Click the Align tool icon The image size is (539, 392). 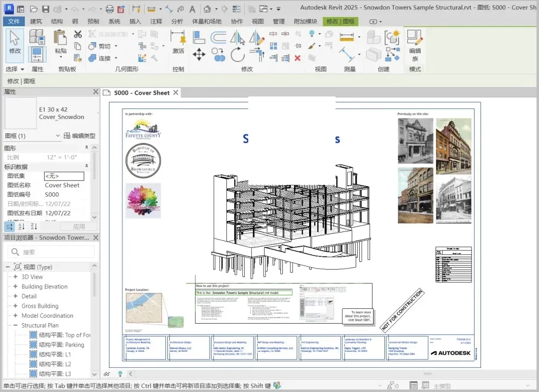(199, 37)
